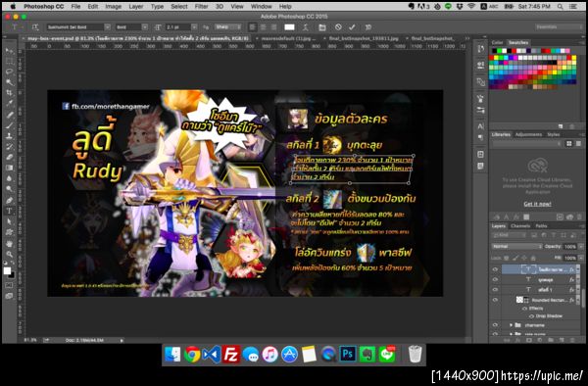Show hidden document tabs overflow arrows
The width and height of the screenshot is (588, 386).
(466, 38)
